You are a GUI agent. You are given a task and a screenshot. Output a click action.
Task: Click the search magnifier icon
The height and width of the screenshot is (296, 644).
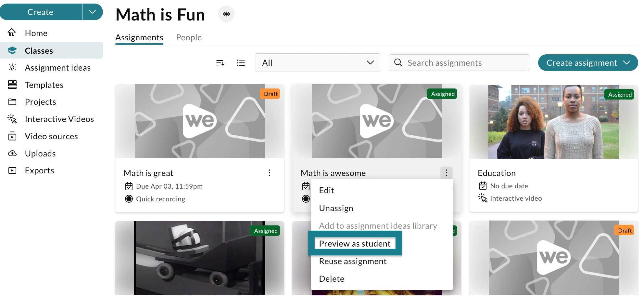(398, 62)
